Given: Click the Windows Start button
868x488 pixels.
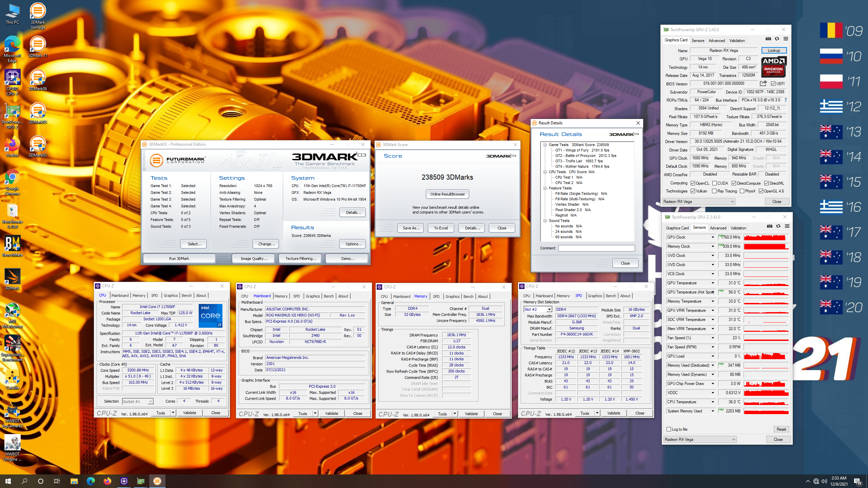Looking at the screenshot, I should [8, 481].
